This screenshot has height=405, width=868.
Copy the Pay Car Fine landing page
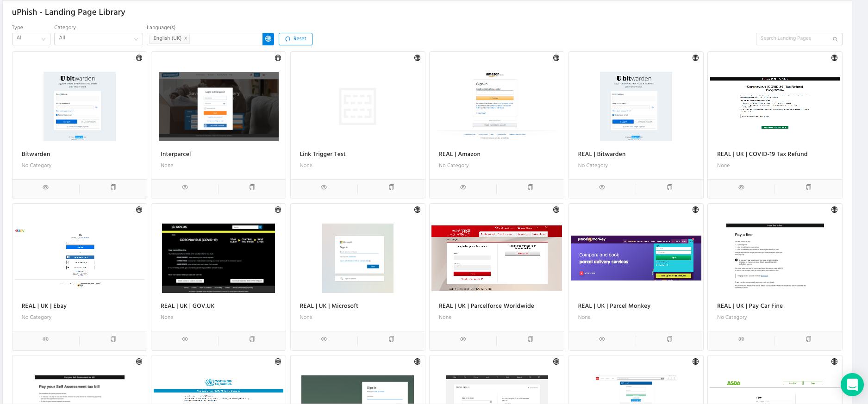coord(808,339)
